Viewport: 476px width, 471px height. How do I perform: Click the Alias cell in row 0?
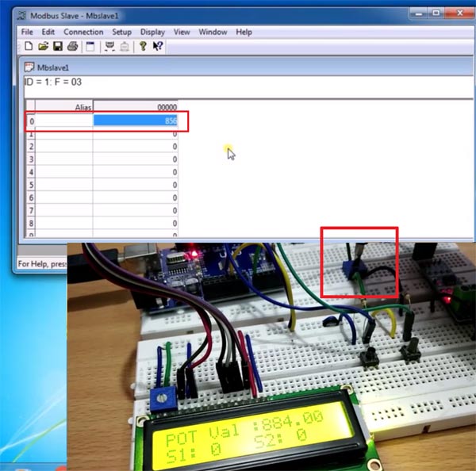[x=63, y=121]
